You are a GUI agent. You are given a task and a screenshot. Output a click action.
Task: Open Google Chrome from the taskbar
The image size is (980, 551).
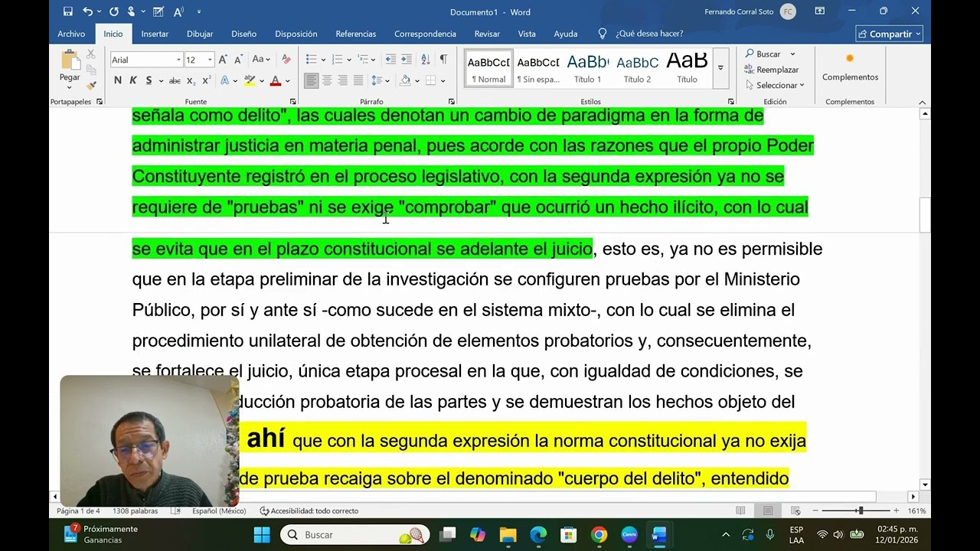coord(599,535)
